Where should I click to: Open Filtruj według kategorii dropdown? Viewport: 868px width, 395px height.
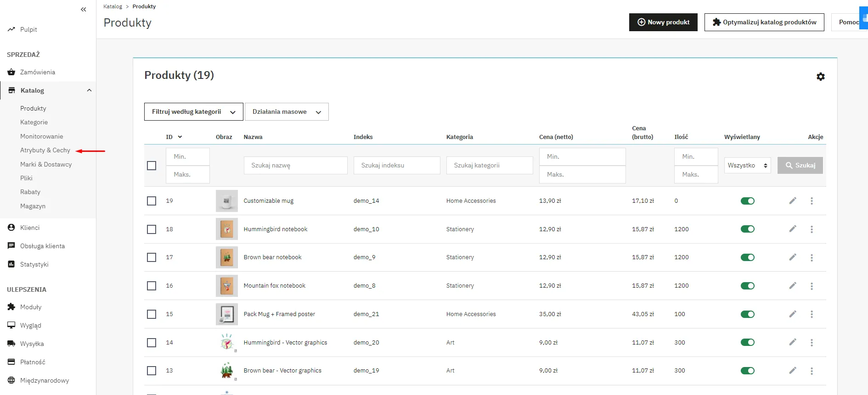193,112
